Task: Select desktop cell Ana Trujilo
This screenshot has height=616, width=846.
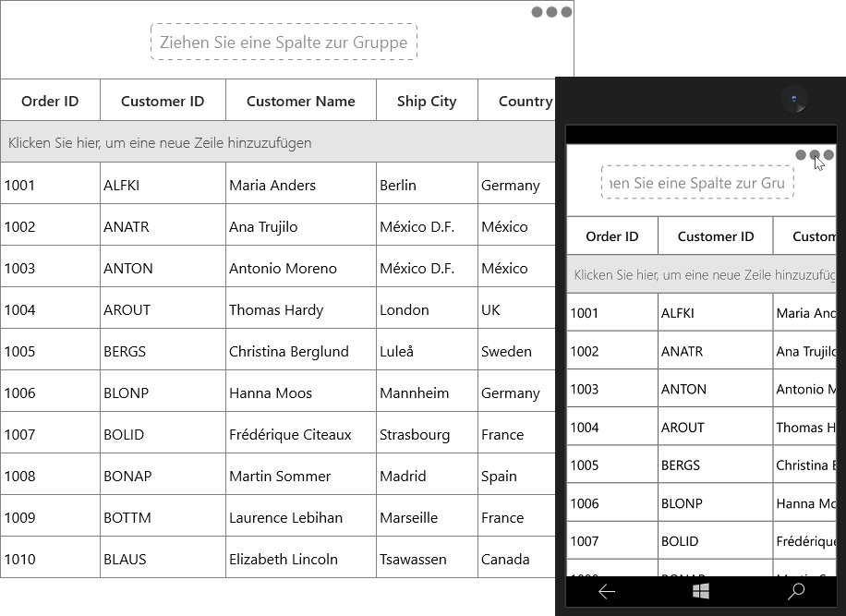Action: point(301,226)
